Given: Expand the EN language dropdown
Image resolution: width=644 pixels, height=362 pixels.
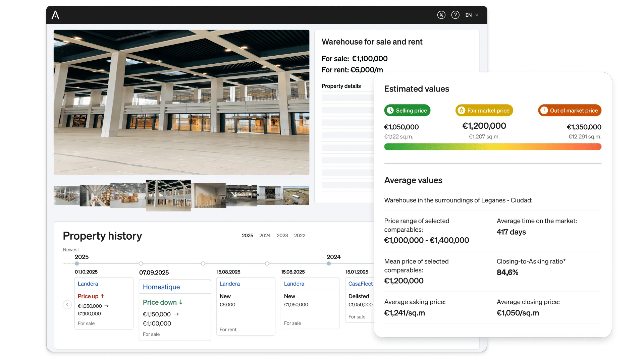Looking at the screenshot, I should (x=472, y=15).
